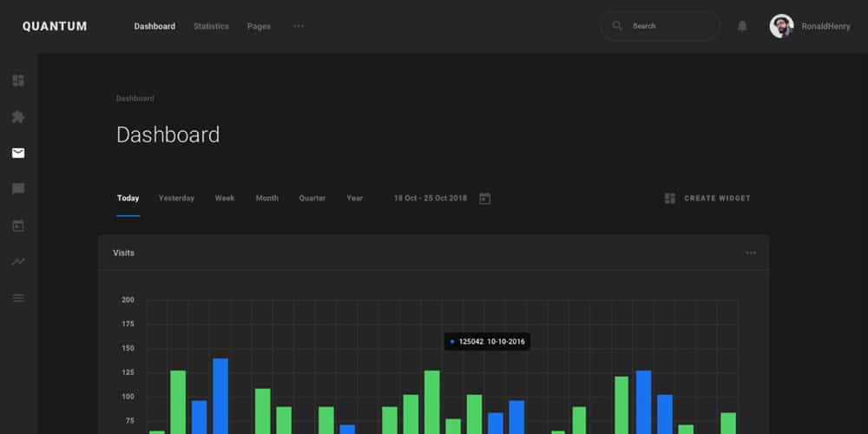The width and height of the screenshot is (868, 434).
Task: Select the Quarter tab
Action: coord(312,198)
